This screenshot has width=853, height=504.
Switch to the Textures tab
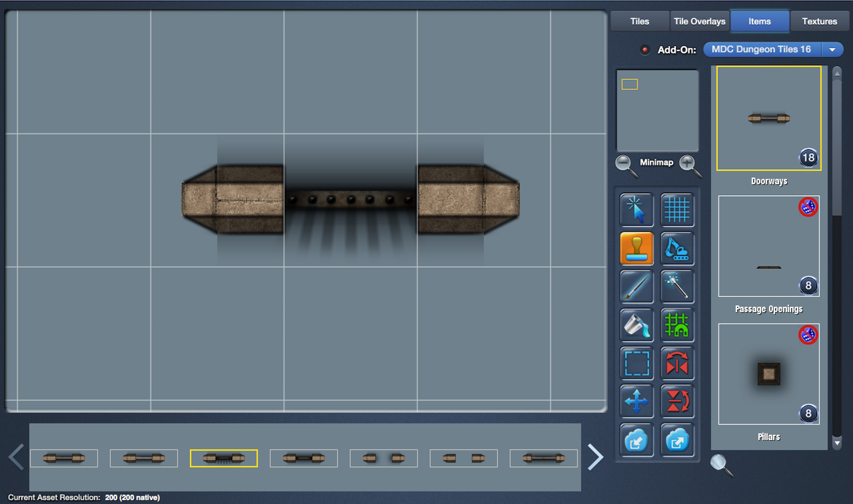[820, 21]
